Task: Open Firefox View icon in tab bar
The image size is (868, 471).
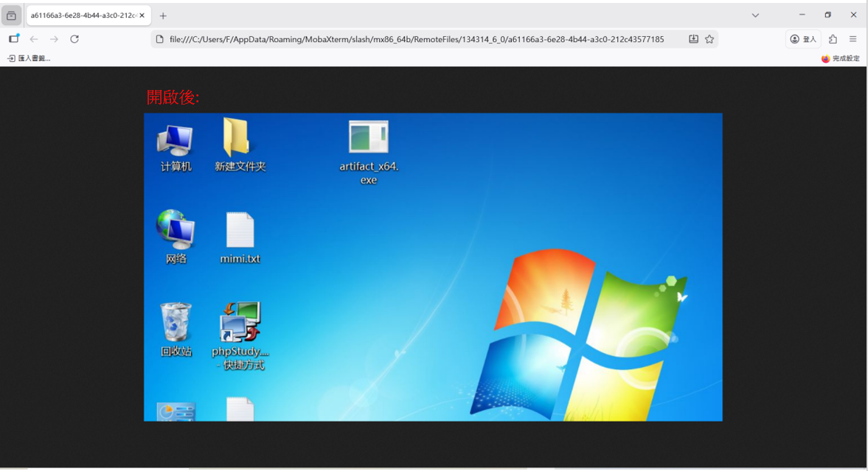Action: click(x=11, y=15)
